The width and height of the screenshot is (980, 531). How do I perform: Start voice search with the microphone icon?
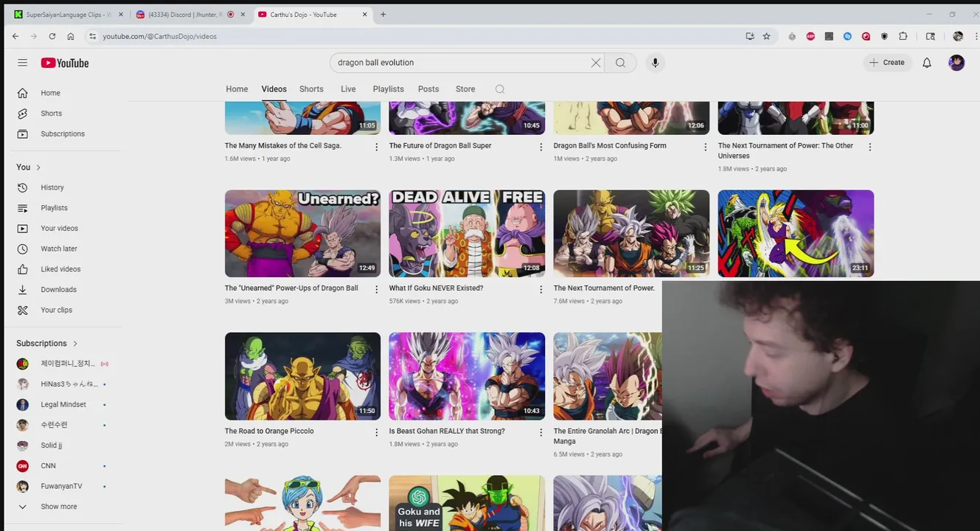point(655,63)
